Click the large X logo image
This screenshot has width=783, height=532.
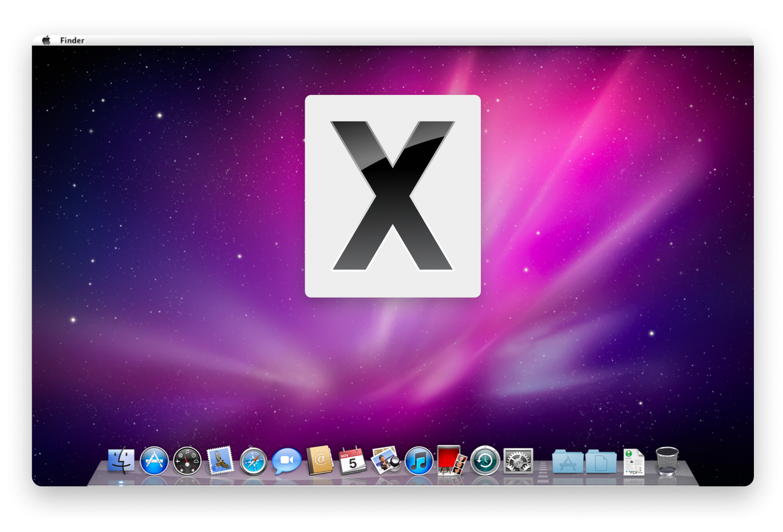point(393,196)
